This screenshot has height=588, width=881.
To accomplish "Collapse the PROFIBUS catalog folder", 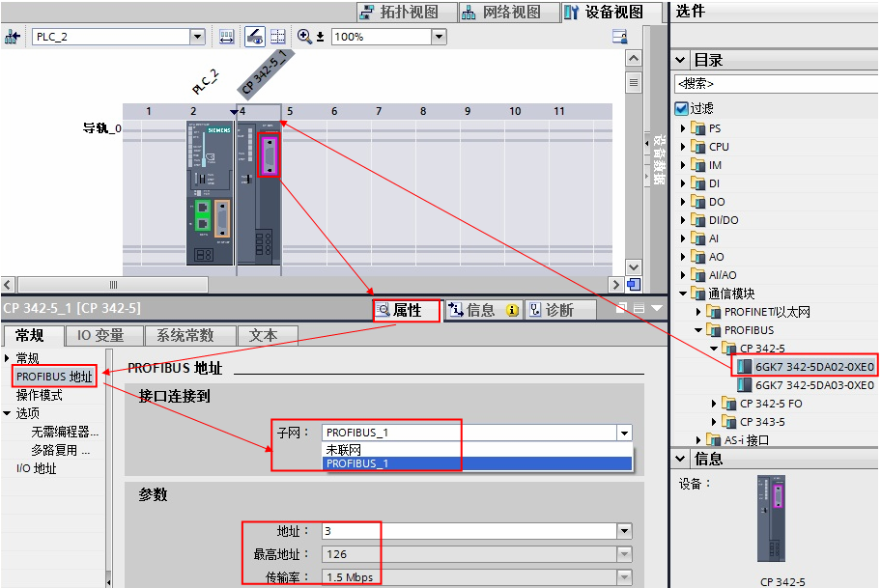I will [697, 330].
